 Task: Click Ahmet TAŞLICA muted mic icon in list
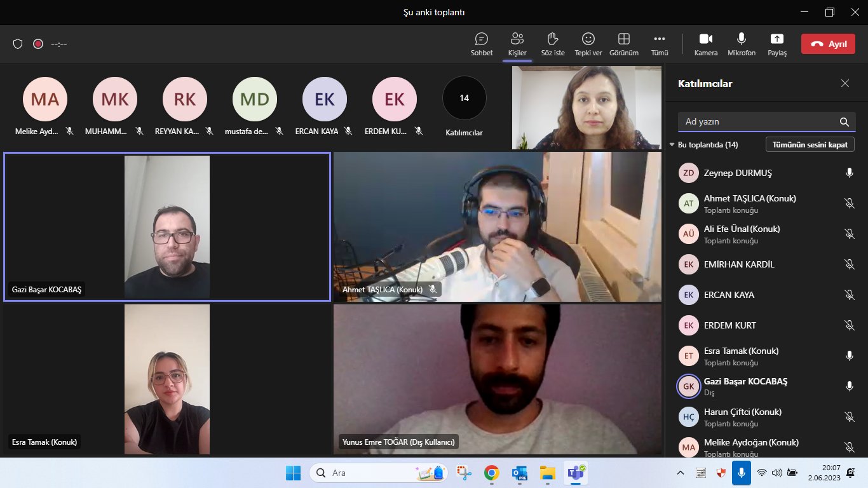pyautogui.click(x=850, y=203)
